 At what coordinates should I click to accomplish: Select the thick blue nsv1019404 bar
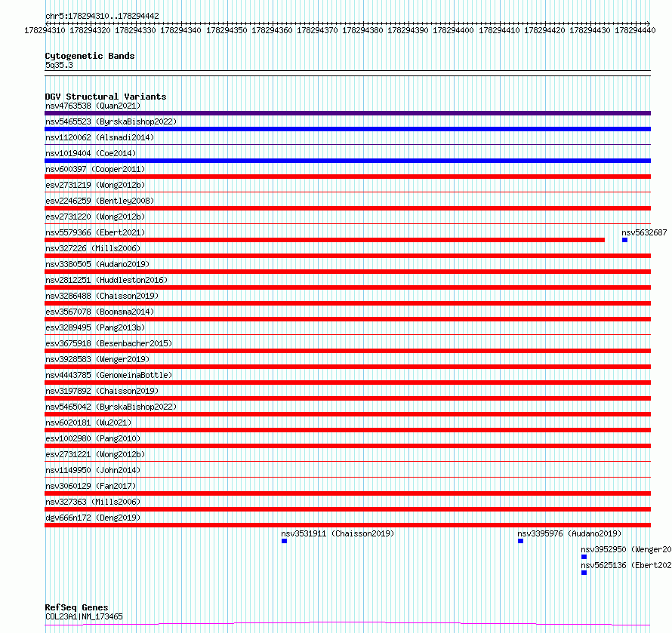347,161
